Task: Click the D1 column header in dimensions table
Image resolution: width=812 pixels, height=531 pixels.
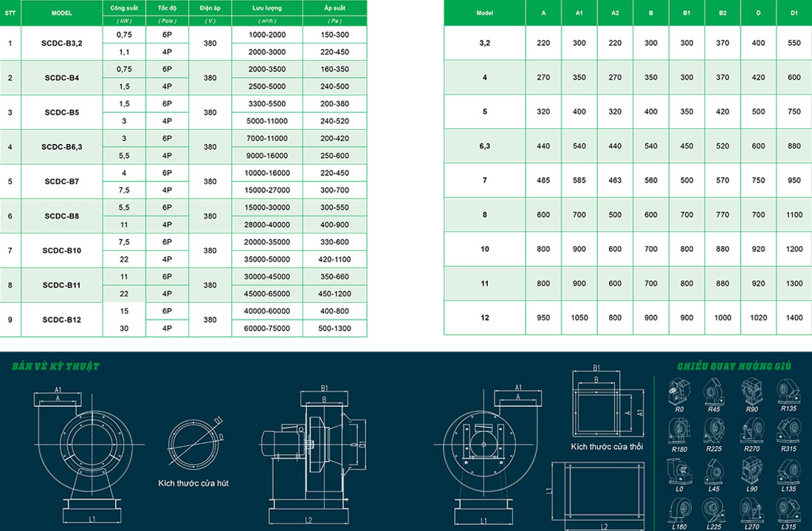Action: click(794, 13)
